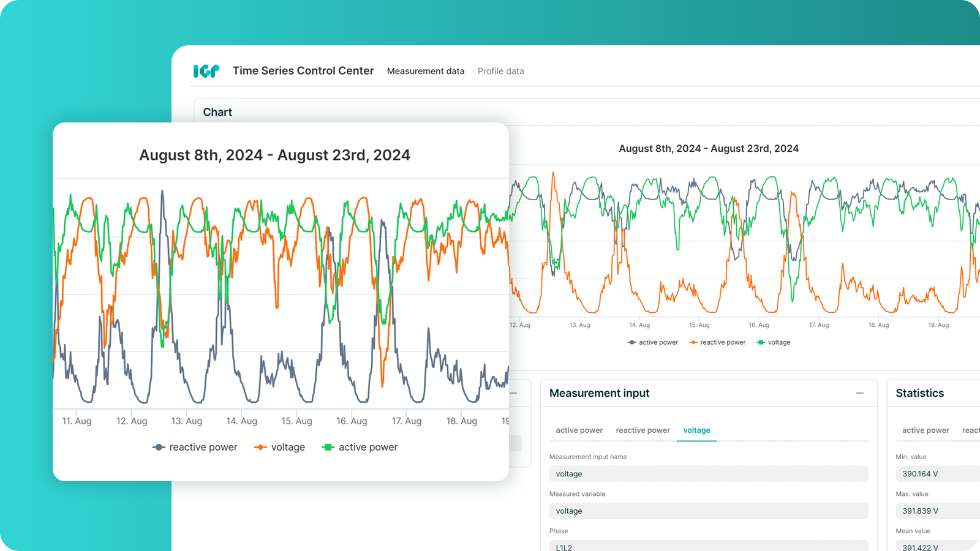The width and height of the screenshot is (980, 551).
Task: Click the Max. value 391.839 V field
Action: (938, 511)
